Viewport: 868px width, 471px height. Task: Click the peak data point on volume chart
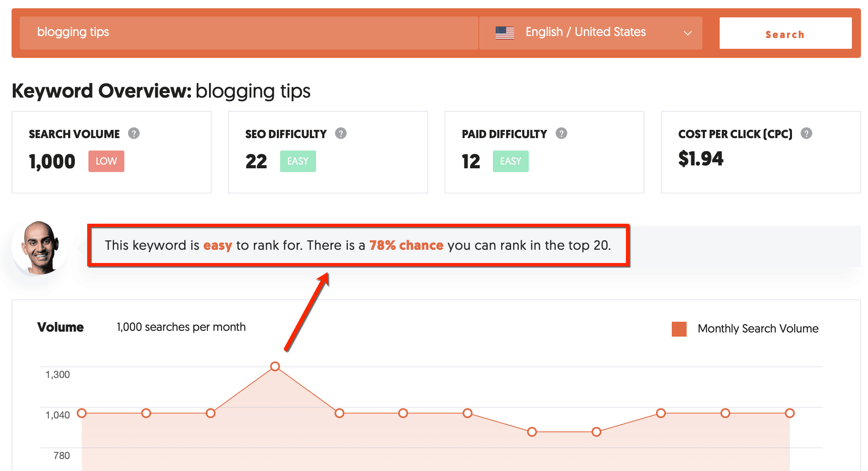[x=275, y=366]
